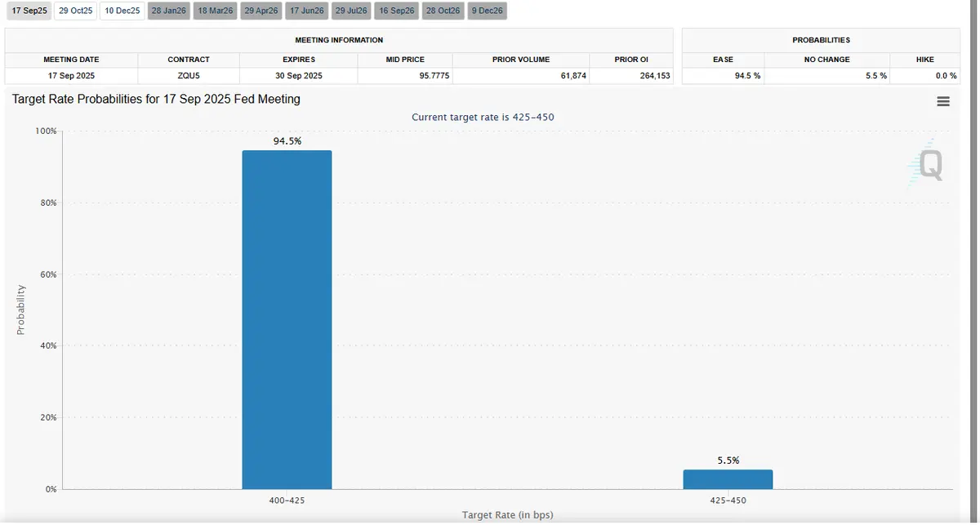Viewport: 980px width, 525px height.
Task: Click the Probability y-axis title
Action: click(x=21, y=309)
